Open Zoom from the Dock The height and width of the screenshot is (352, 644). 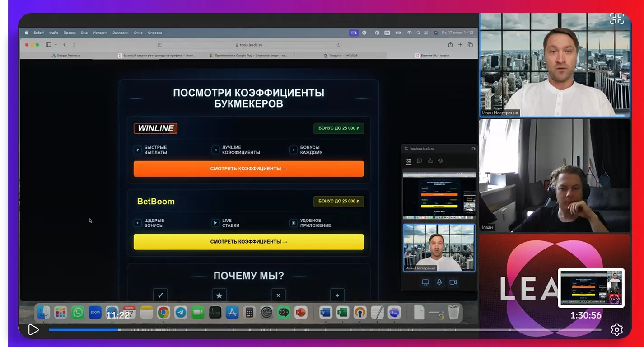click(x=95, y=312)
